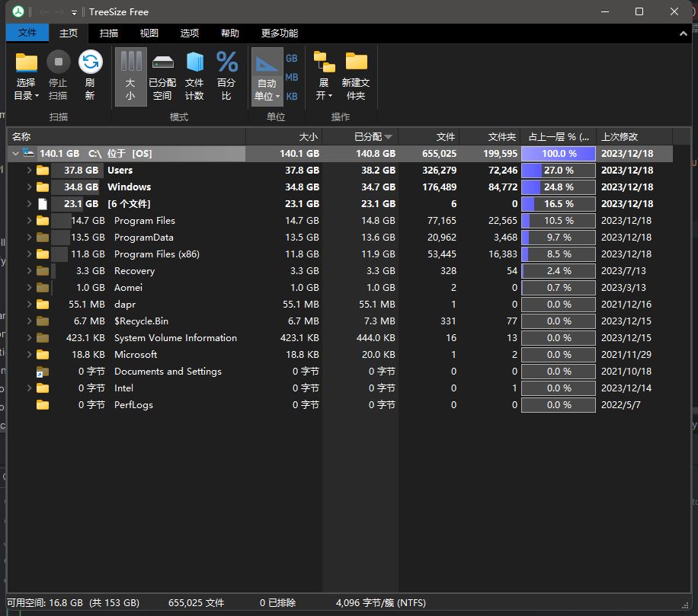Sort by the Name (名称) column header
Image resolution: width=698 pixels, height=616 pixels.
coord(126,136)
